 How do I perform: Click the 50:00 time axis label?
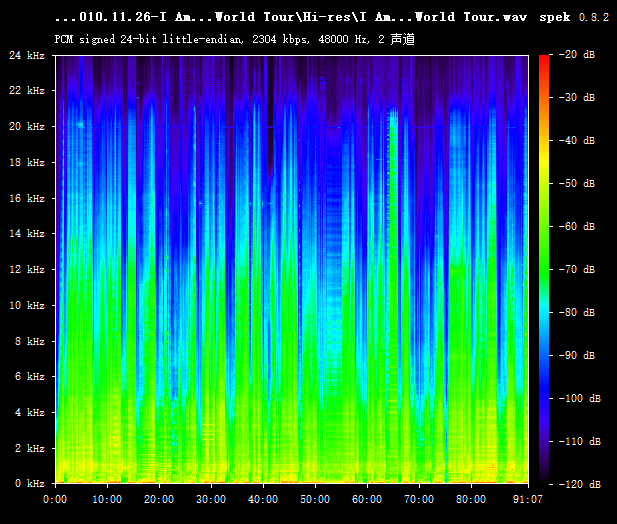point(315,500)
